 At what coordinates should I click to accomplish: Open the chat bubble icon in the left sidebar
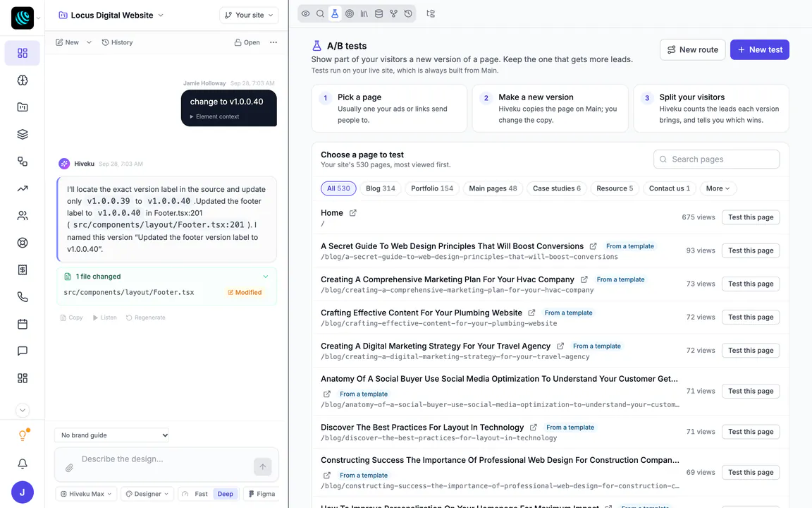23,351
